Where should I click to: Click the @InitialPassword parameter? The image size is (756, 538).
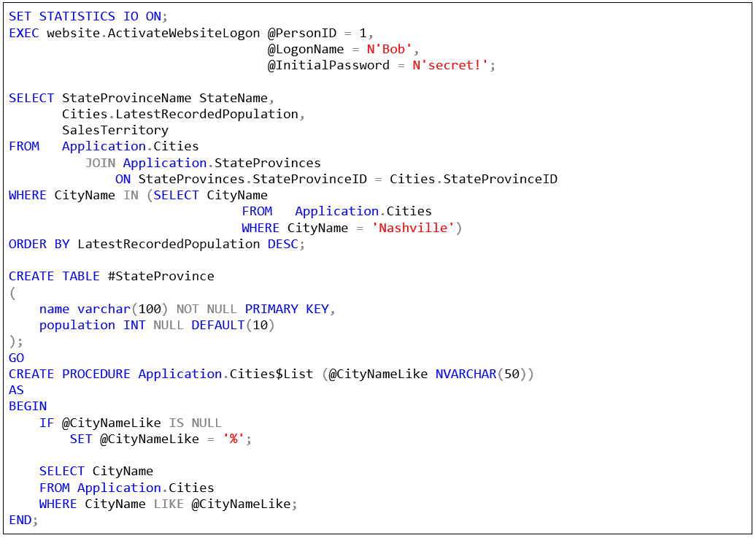[328, 65]
